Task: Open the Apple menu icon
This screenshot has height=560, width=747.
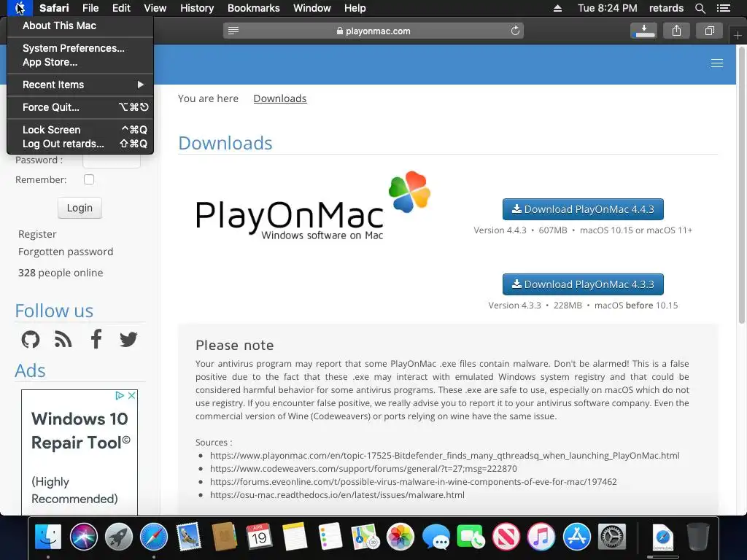Action: (20, 8)
